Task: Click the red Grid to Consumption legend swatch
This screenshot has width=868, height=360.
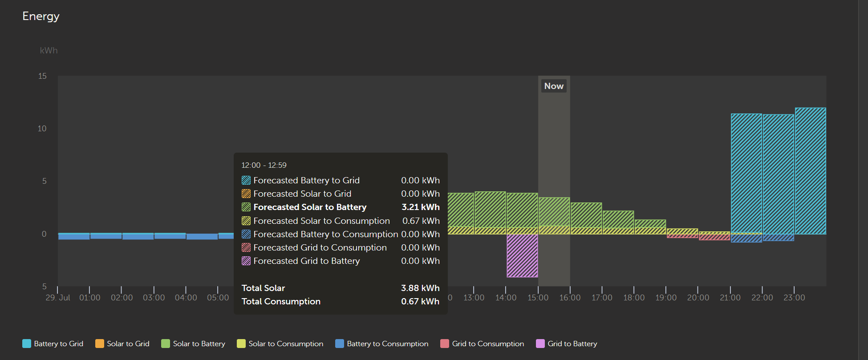Action: [x=445, y=344]
